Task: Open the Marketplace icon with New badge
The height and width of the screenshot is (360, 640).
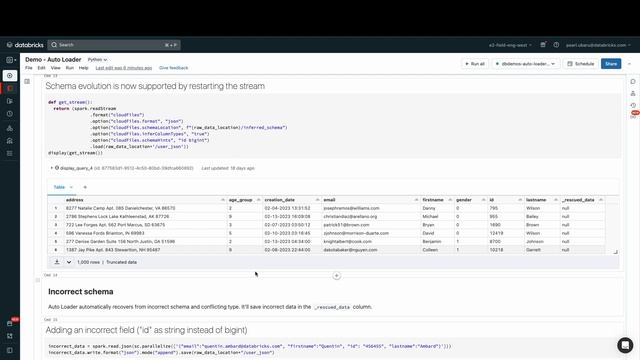Action: [x=10, y=323]
